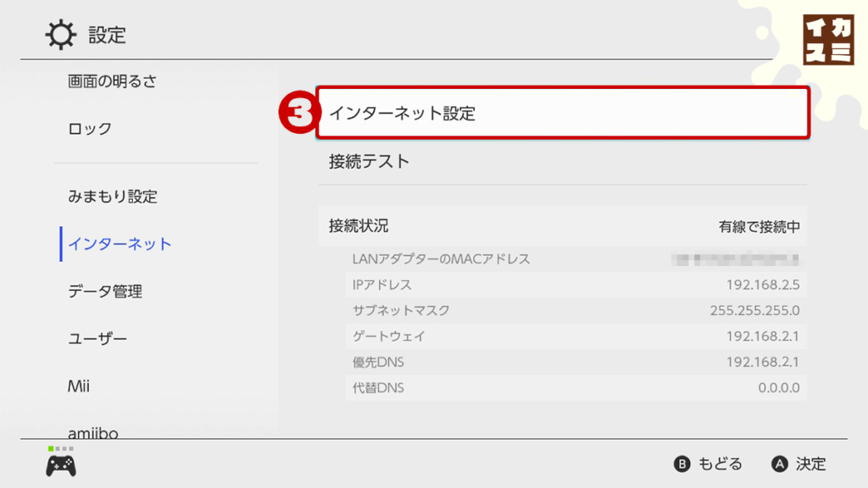Open Mii settings entry

tap(79, 386)
